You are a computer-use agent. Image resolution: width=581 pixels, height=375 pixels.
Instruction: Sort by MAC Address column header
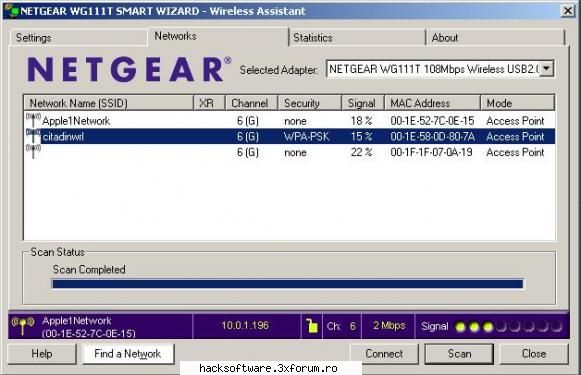tap(432, 103)
